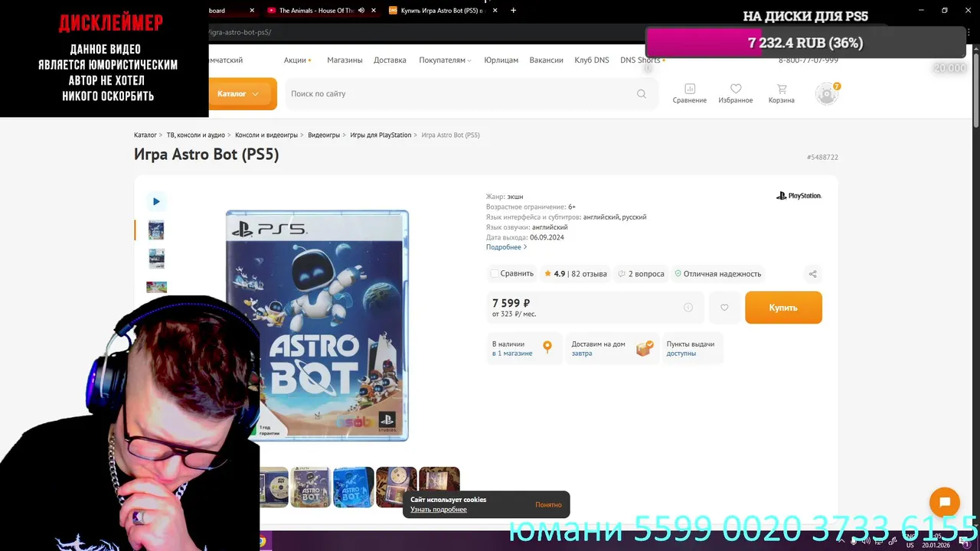Go to ТВ, консоли и аудио breadcrumb

(196, 135)
